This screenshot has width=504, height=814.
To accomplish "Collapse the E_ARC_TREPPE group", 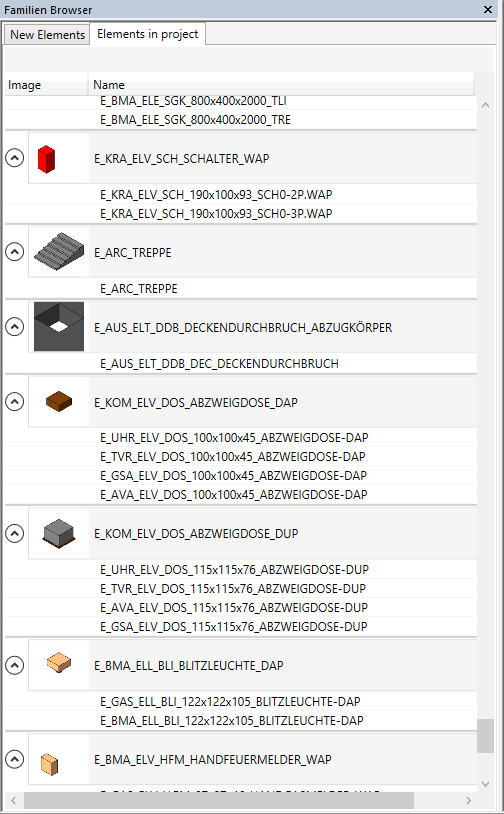I will tap(15, 252).
